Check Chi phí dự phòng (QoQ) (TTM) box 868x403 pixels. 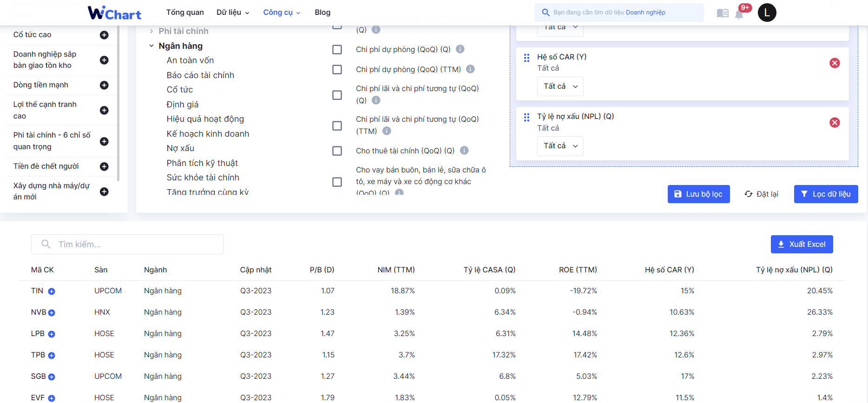(337, 69)
